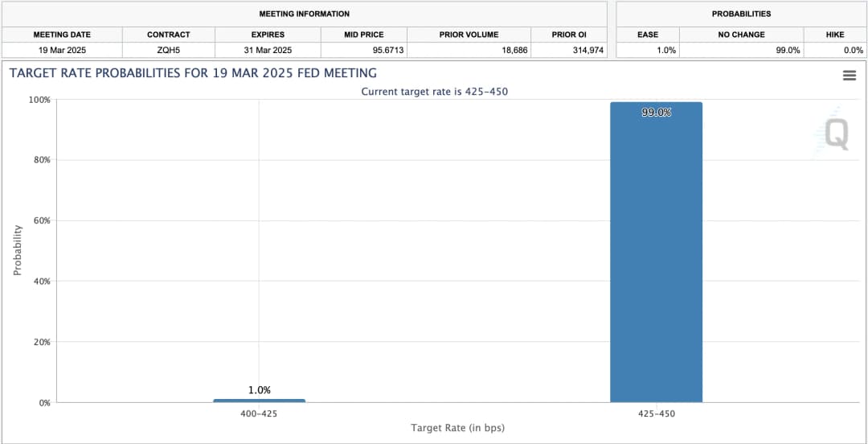The height and width of the screenshot is (444, 868).
Task: Select the CONTRACT column header
Action: point(169,35)
